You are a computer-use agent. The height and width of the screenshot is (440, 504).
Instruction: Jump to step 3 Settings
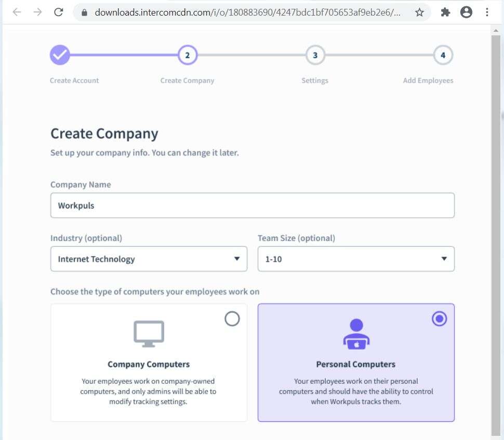point(315,55)
